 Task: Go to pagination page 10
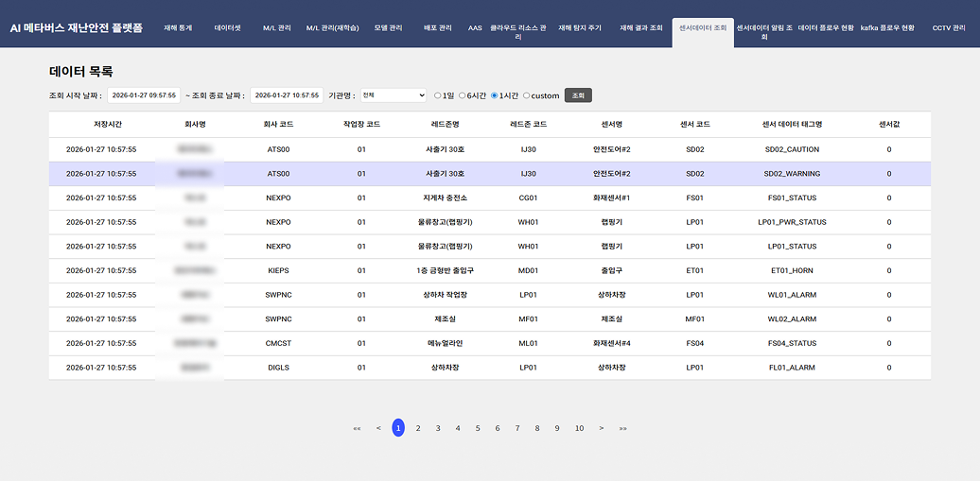579,428
